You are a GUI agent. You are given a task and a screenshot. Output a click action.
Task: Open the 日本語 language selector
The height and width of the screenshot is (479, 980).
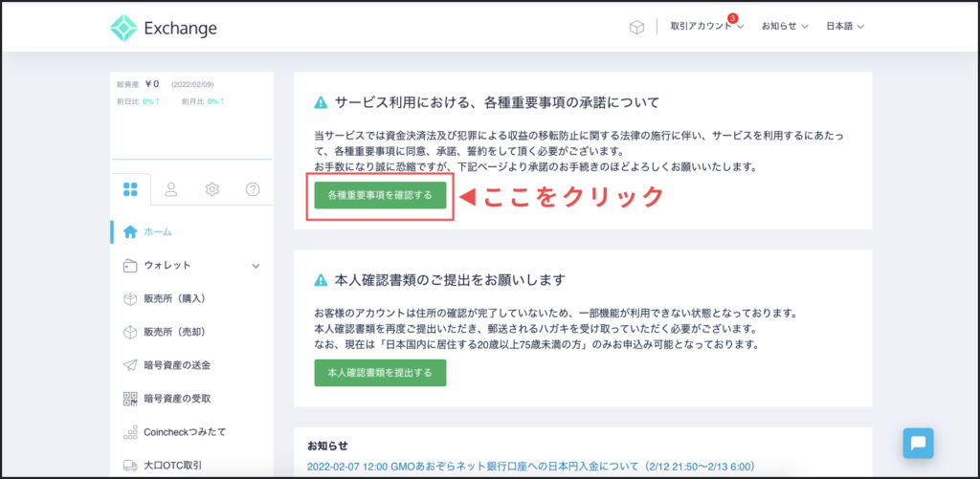pos(845,27)
